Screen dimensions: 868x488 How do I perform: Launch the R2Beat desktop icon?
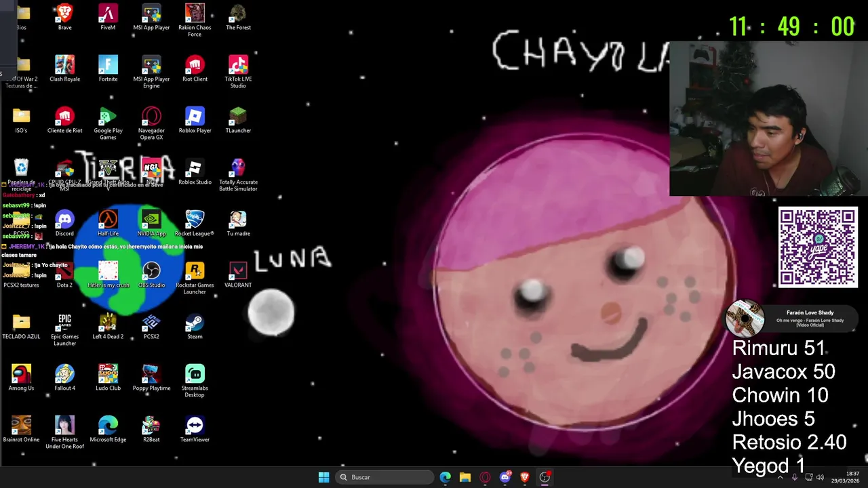tap(151, 429)
